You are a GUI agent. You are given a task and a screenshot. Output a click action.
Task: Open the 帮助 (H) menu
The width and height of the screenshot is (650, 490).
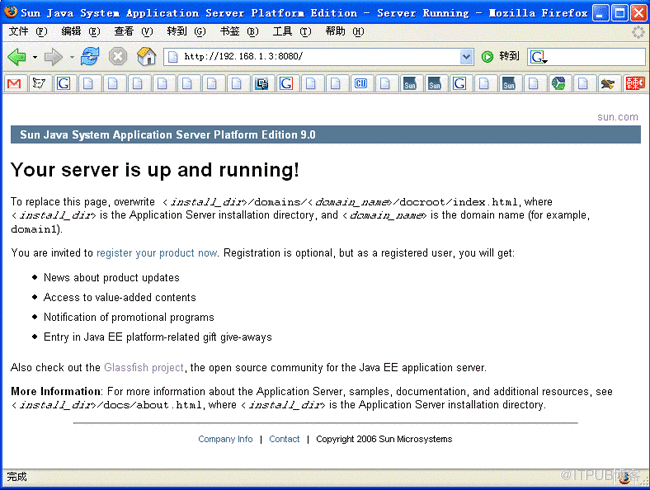click(344, 31)
